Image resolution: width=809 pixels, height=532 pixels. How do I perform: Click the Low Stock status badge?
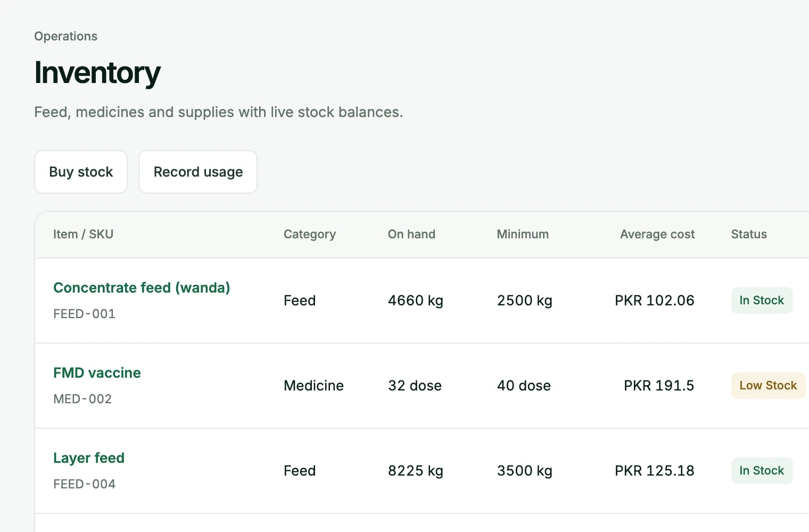coord(768,386)
